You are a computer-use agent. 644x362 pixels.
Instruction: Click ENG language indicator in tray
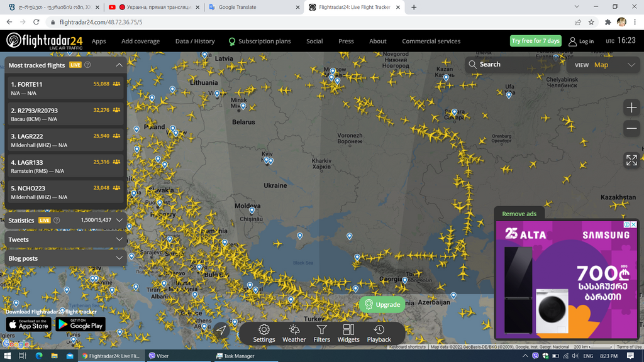coord(588,356)
